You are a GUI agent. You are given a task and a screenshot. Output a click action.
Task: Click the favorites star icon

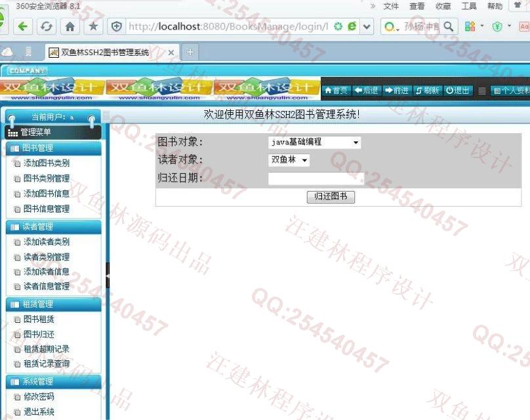pyautogui.click(x=93, y=26)
